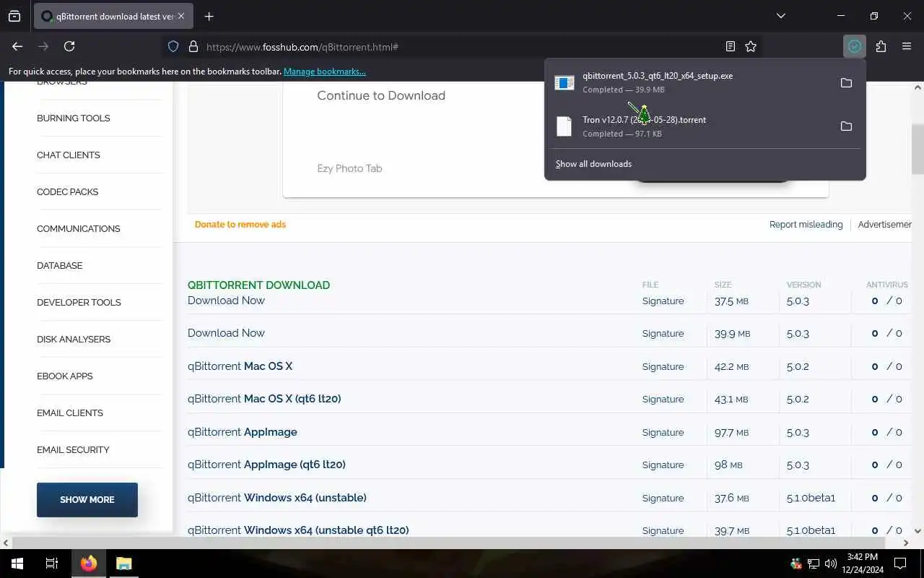924x578 pixels.
Task: Show all downloads
Action: coord(593,164)
